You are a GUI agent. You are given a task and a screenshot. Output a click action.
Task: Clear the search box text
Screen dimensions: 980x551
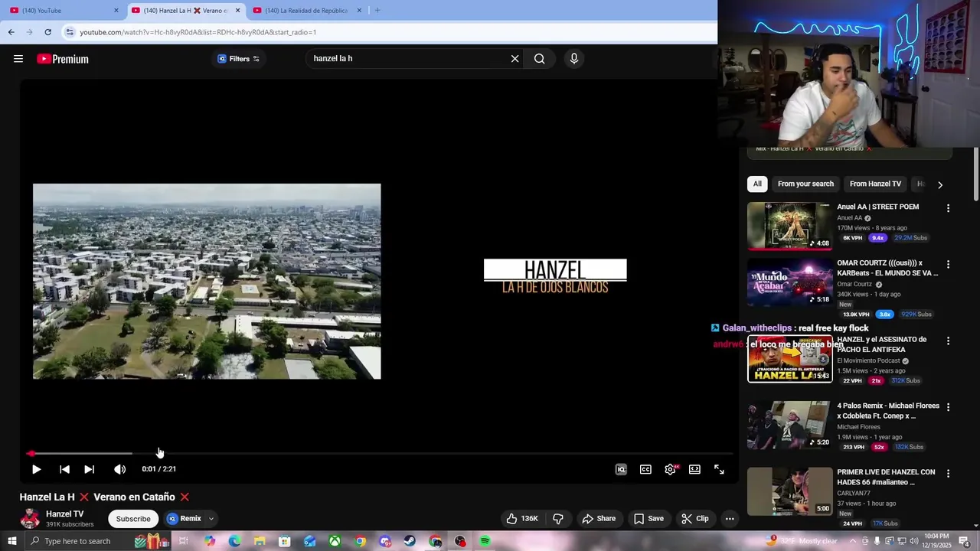point(515,59)
